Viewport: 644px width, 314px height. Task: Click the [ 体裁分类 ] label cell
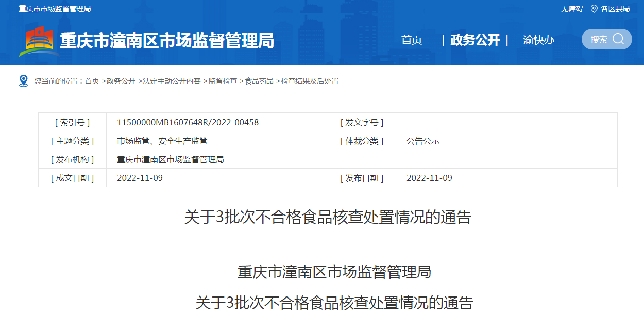click(x=362, y=141)
